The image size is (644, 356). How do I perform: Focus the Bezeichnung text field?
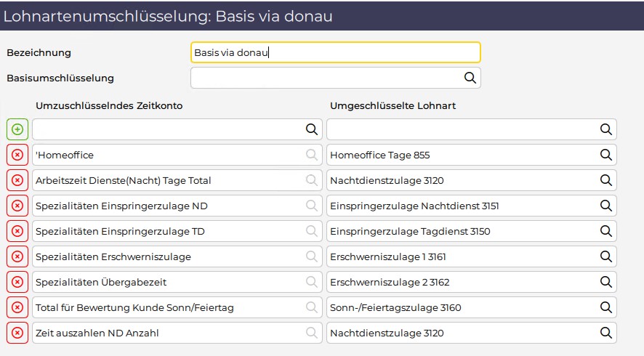click(336, 52)
